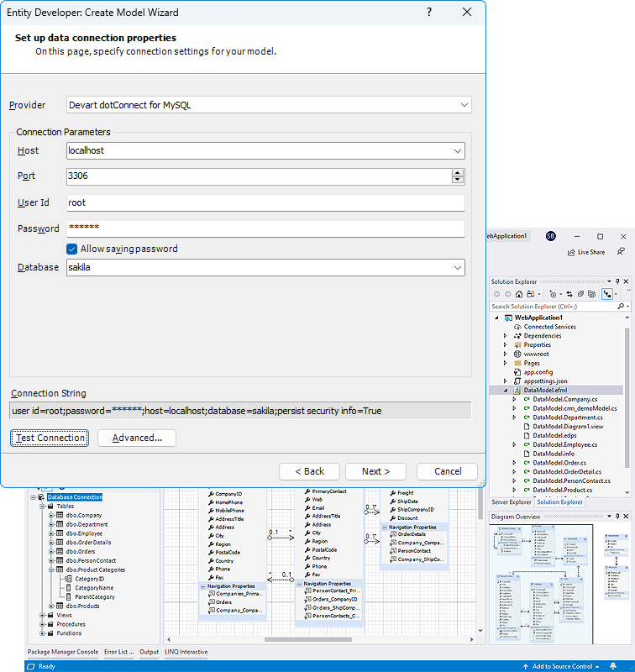Open the Output tab

pyautogui.click(x=150, y=652)
